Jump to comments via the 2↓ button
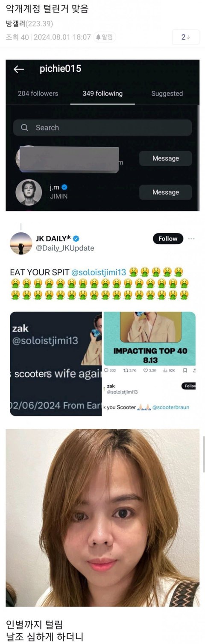The image size is (205, 644). point(186,37)
